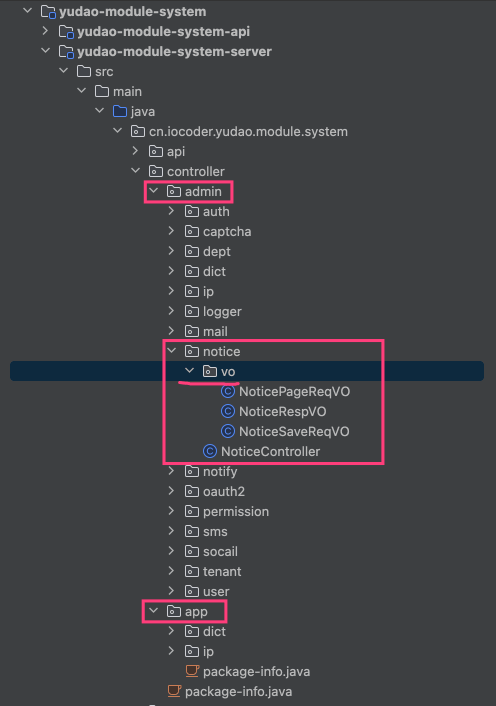Collapse the app package chevron
This screenshot has height=706, width=496.
coord(153,611)
